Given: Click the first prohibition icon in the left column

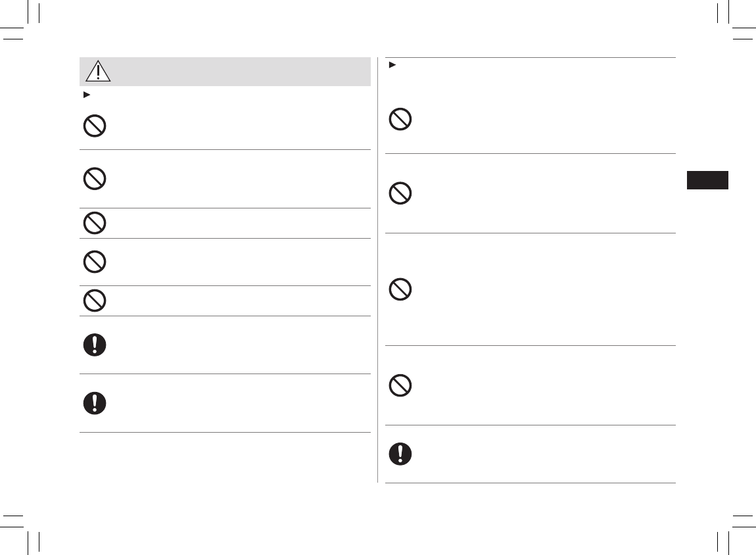Looking at the screenshot, I should [95, 126].
